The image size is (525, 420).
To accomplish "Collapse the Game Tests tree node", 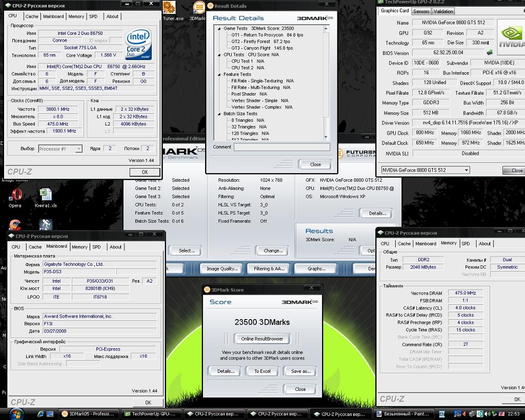I will (219, 29).
